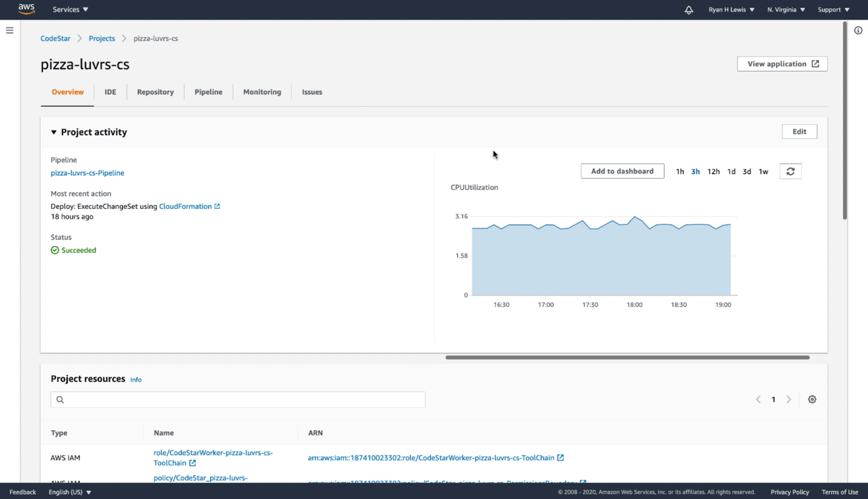The height and width of the screenshot is (499, 868).
Task: Click pizza-luvrs-cs breadcrumb text
Action: (156, 39)
